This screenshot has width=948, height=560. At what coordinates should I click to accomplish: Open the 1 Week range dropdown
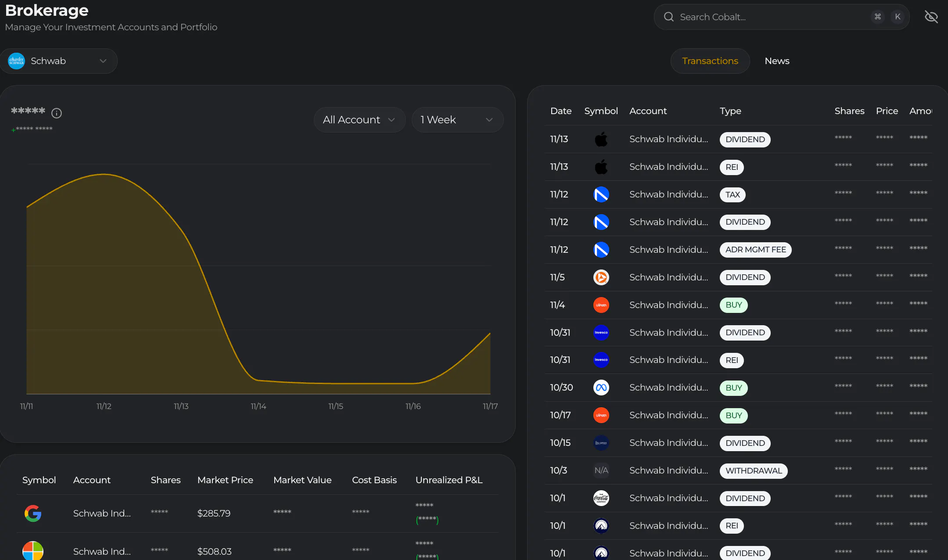[x=457, y=120]
